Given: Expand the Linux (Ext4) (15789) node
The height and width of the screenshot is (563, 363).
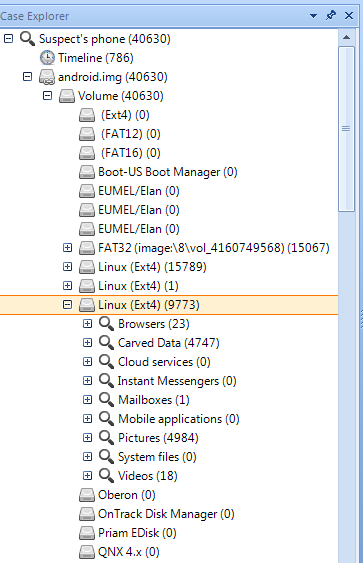Looking at the screenshot, I should click(x=68, y=266).
